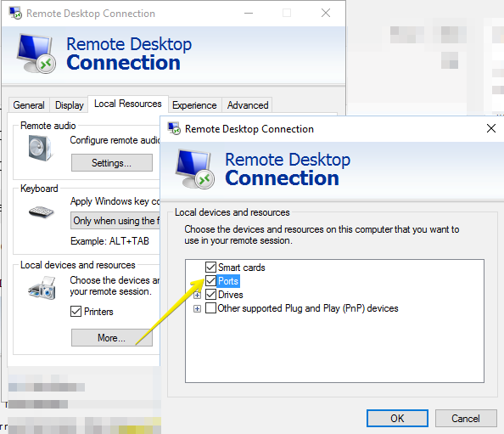Image resolution: width=504 pixels, height=434 pixels.
Task: Click the remote audio Settings button
Action: (111, 163)
